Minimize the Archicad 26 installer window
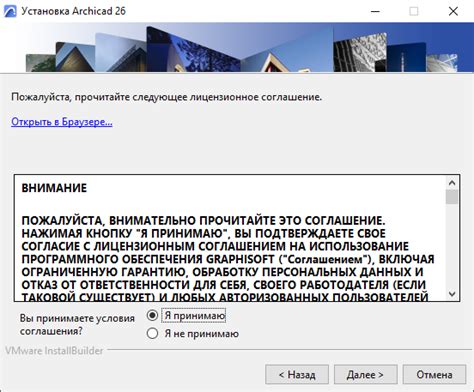Viewport: 474px width, 392px height. tap(375, 11)
